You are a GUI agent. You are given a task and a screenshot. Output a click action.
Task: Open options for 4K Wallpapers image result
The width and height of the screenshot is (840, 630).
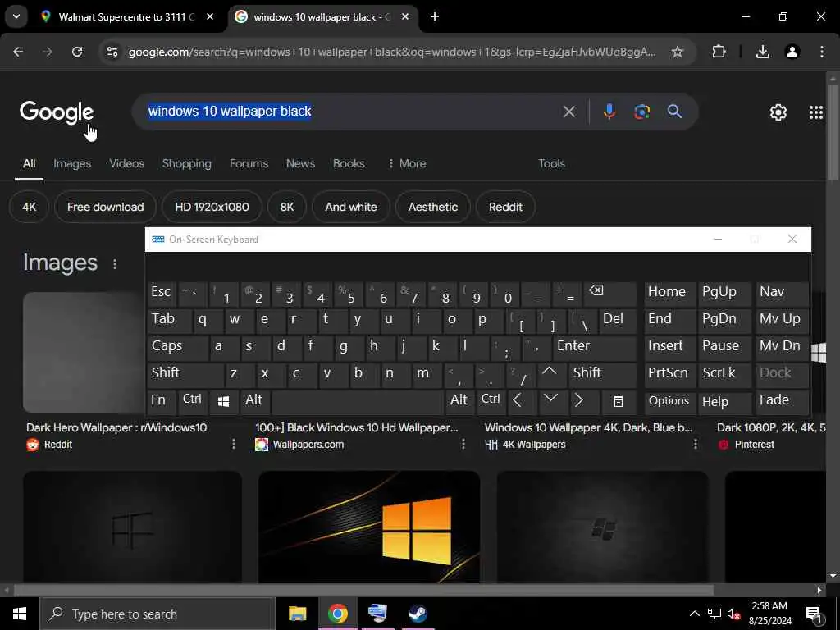pyautogui.click(x=696, y=444)
